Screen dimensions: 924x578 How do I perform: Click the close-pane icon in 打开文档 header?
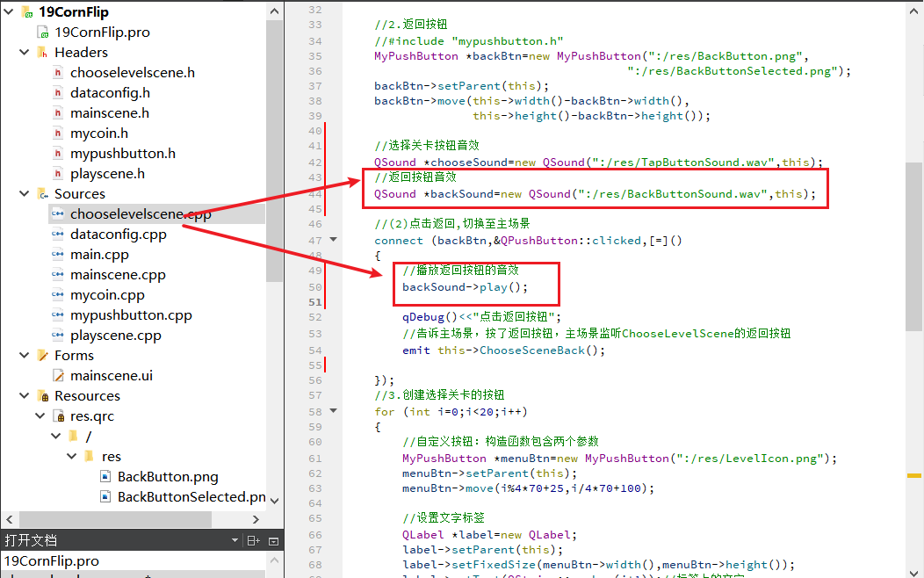pos(273,541)
